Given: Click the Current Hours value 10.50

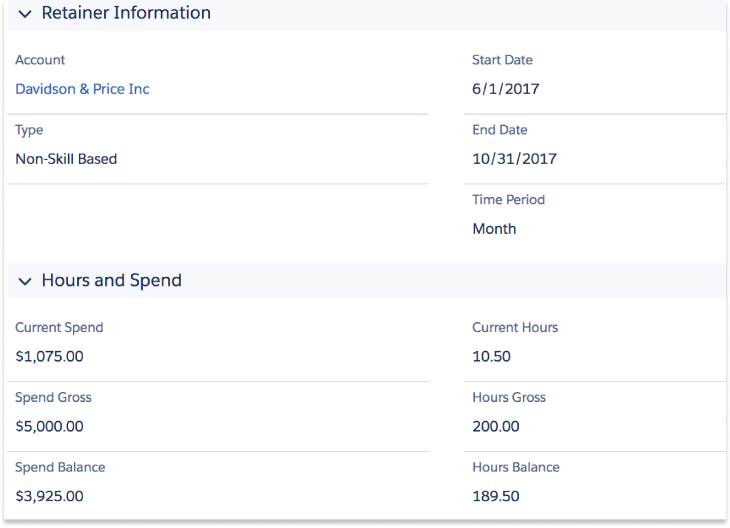Looking at the screenshot, I should [x=491, y=356].
